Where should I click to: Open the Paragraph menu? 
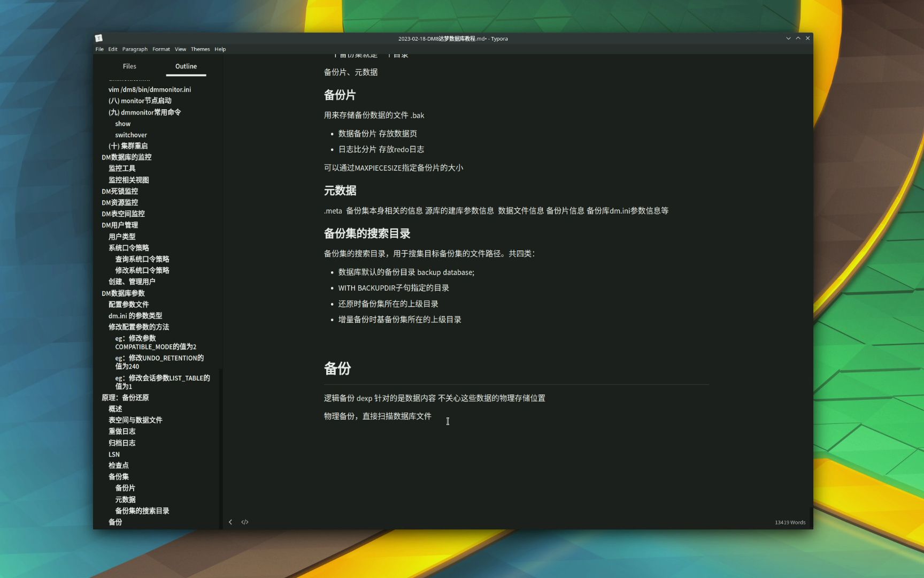tap(135, 49)
